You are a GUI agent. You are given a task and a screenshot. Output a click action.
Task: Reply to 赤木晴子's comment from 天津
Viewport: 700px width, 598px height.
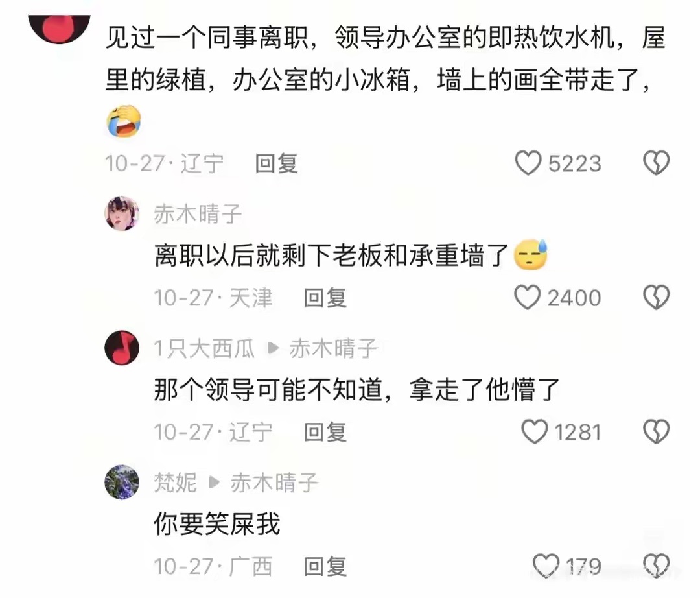click(325, 298)
